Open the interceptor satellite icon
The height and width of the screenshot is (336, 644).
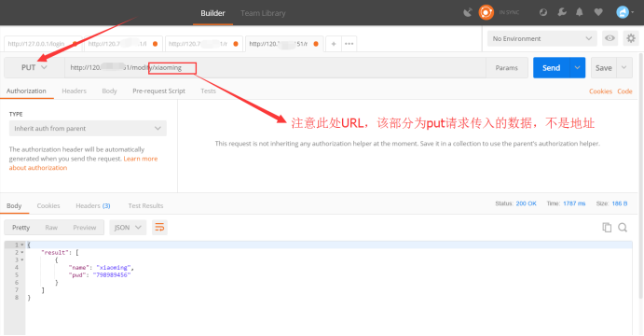[x=468, y=12]
